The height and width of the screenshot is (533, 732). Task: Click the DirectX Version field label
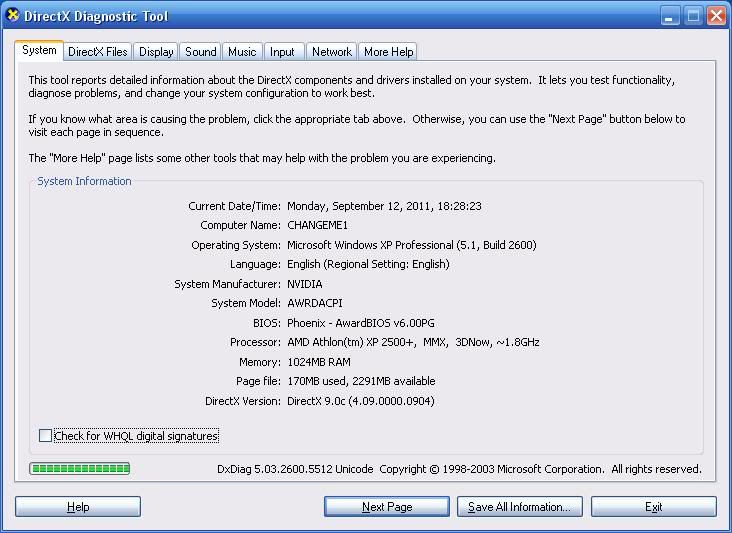[x=243, y=401]
